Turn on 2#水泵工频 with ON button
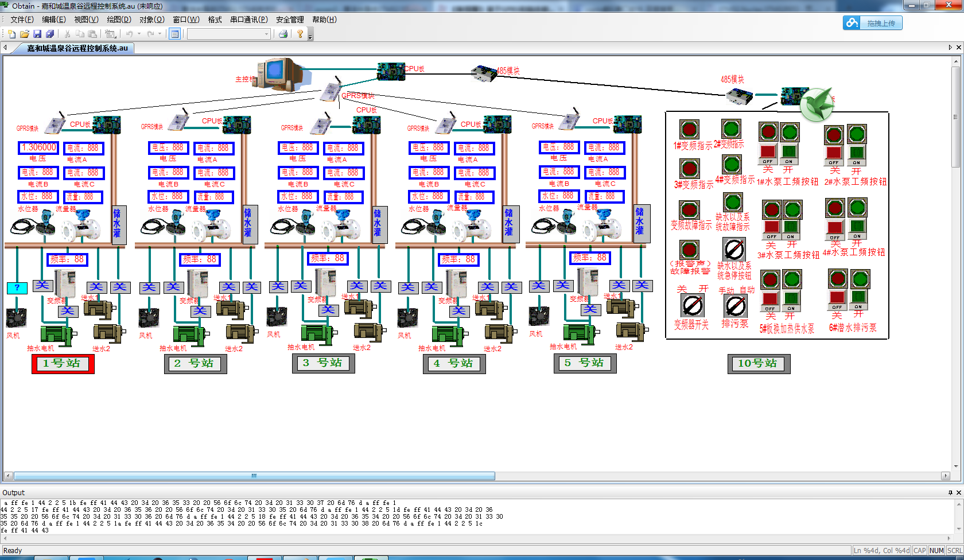 [856, 155]
